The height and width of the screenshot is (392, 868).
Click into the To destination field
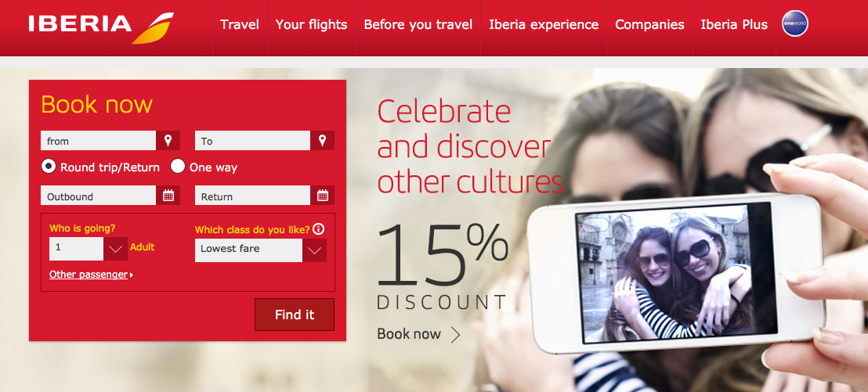(252, 140)
